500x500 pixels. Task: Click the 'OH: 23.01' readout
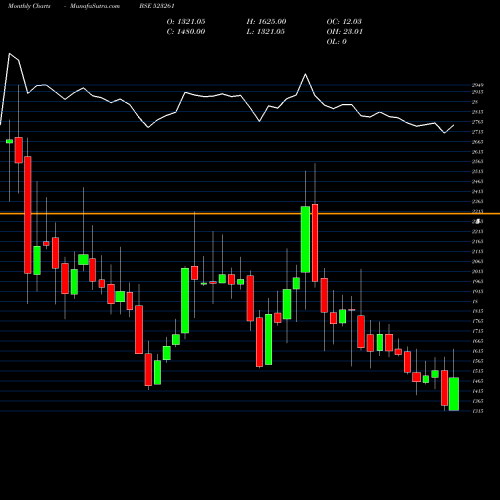click(345, 32)
